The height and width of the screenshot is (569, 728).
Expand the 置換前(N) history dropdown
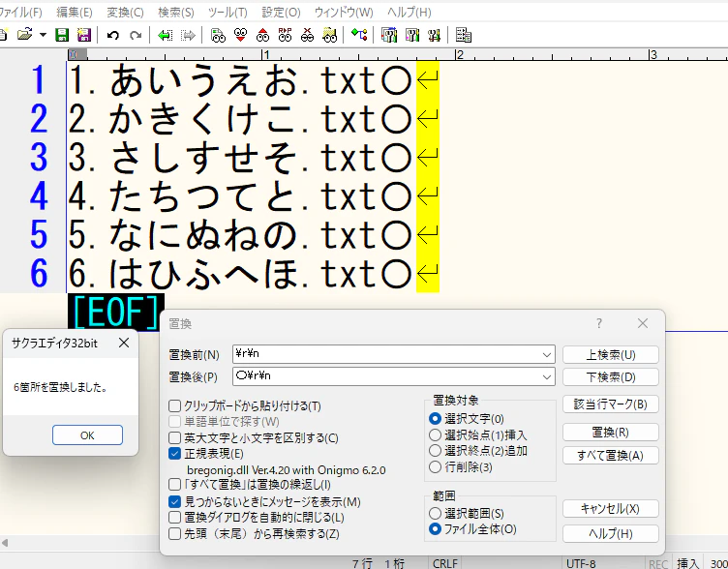(x=547, y=355)
